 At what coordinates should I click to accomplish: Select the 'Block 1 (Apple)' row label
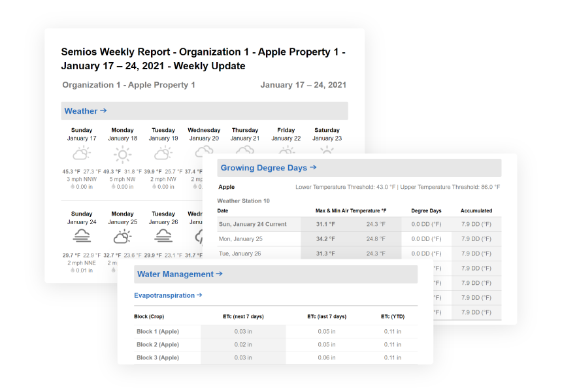157,332
